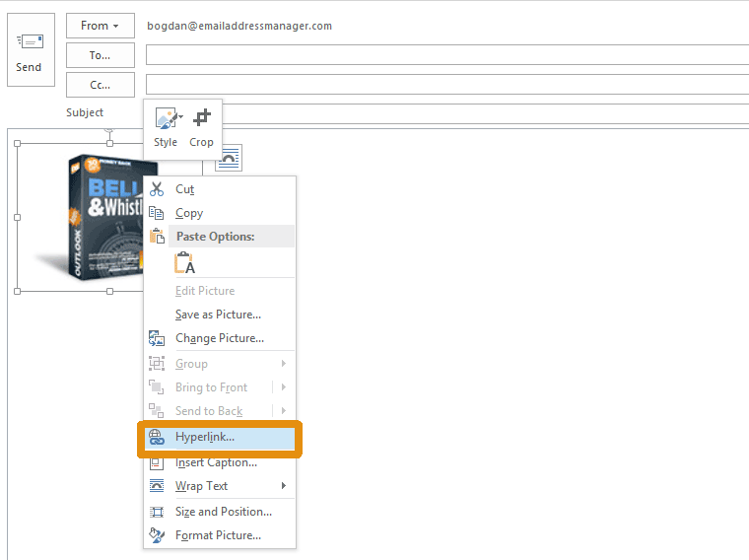Open the Layout Options icon beside picture

coord(229,158)
